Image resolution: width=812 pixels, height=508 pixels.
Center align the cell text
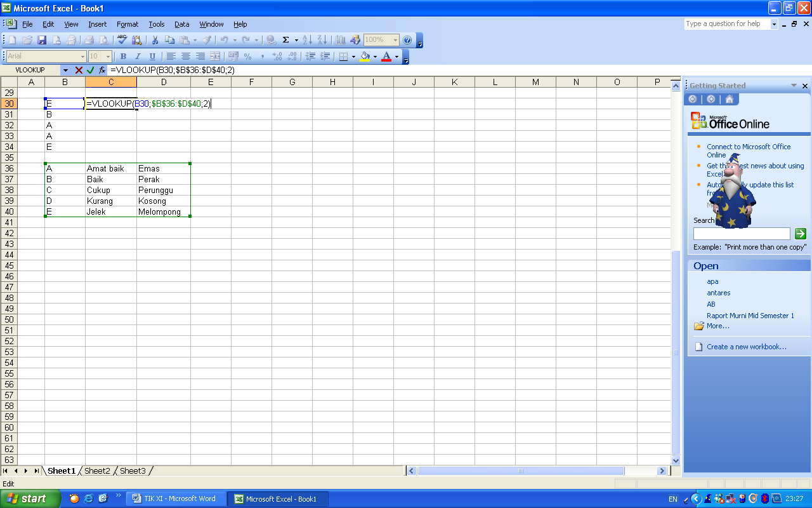186,57
